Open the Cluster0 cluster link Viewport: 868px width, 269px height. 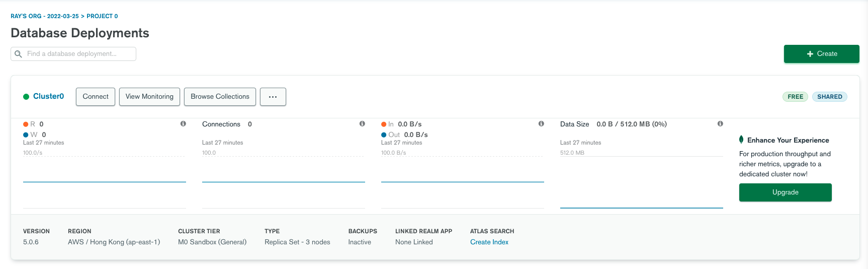(x=48, y=96)
